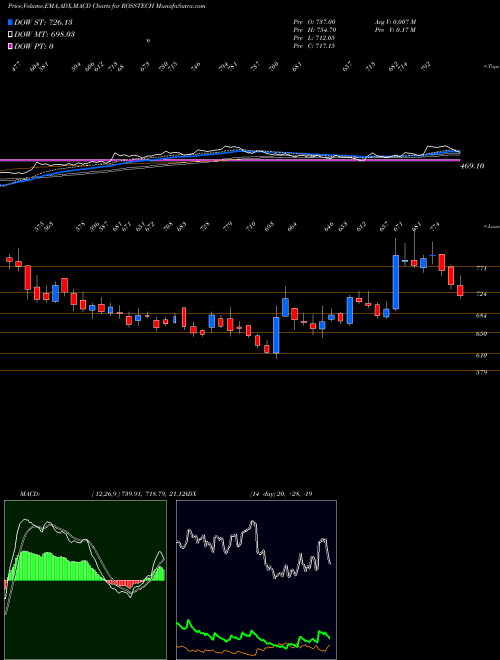Click the 'Pre O: 737.00' open value
The width and height of the screenshot is (500, 660).
[x=314, y=21]
